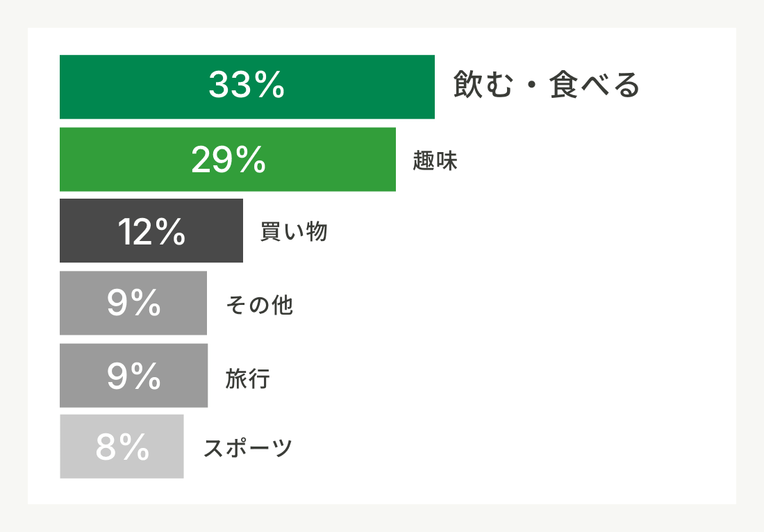764x532 pixels.
Task: Click the dark green 33% bar
Action: click(x=247, y=87)
